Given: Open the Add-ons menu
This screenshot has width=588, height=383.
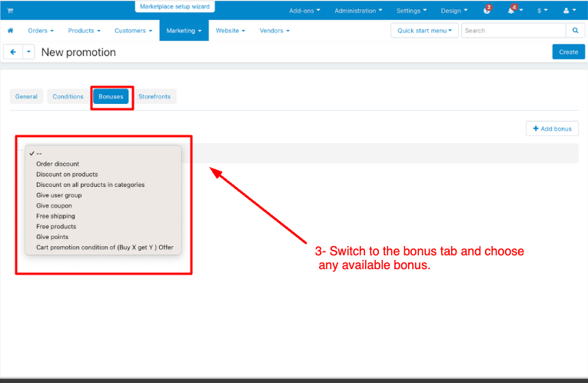Looking at the screenshot, I should 304,11.
